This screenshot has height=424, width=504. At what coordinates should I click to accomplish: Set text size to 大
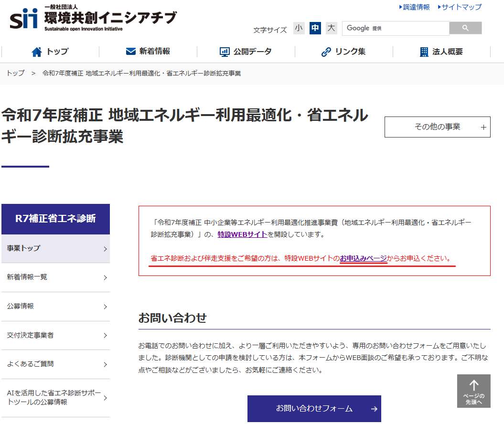(x=331, y=28)
